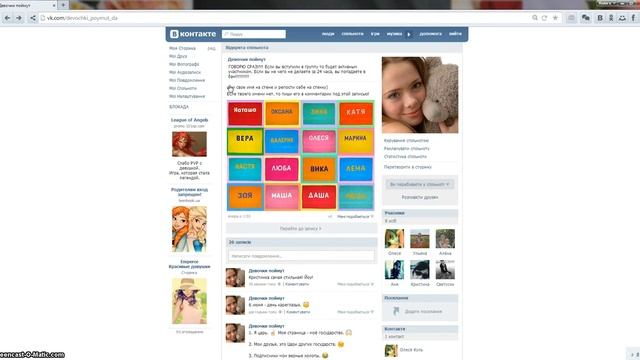Image resolution: width=640 pixels, height=360 pixels.
Task: Click the VKontakte logo
Action: [193, 34]
